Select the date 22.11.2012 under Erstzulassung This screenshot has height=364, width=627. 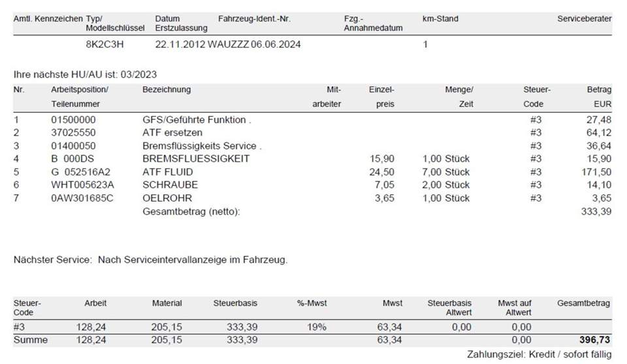click(x=180, y=44)
